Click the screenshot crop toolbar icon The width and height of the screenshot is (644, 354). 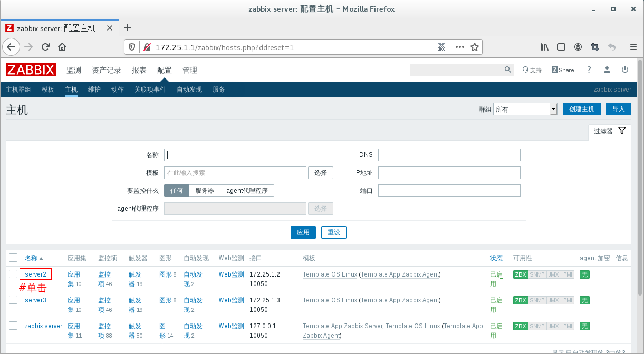595,47
